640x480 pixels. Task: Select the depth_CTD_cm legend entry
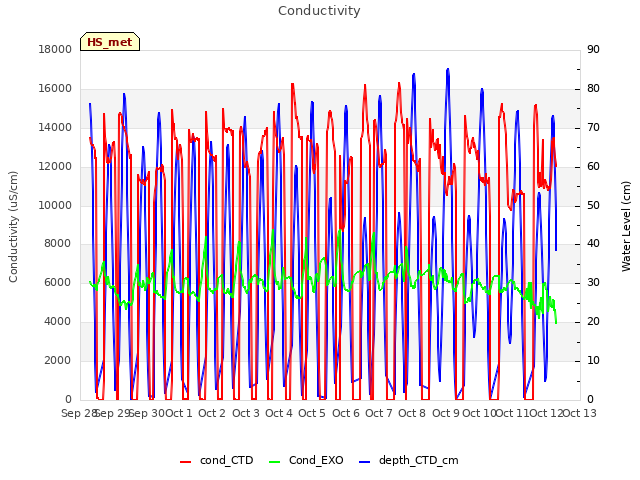(409, 460)
